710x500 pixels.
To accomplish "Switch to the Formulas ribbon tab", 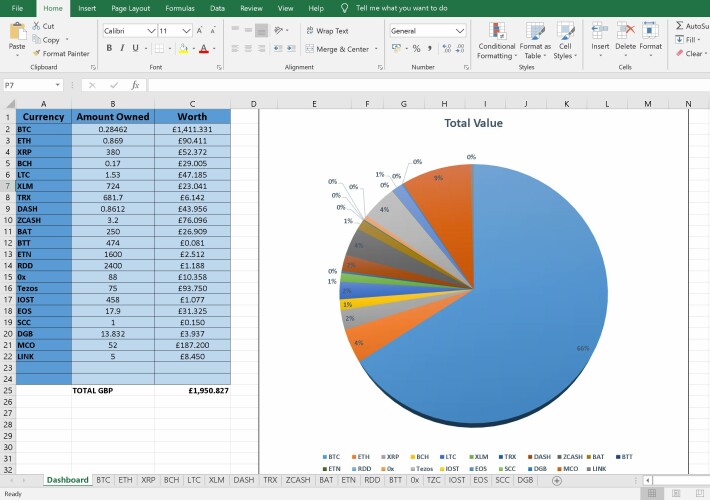I will 180,8.
